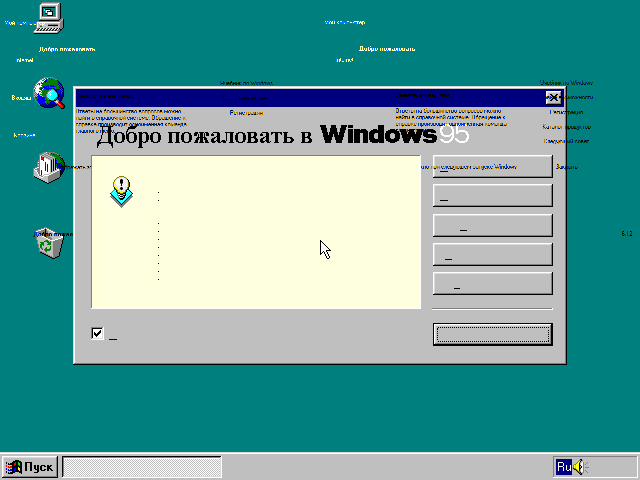Open the building-shaped desktop icon
Viewport: 640px width, 480px height.
[x=48, y=166]
